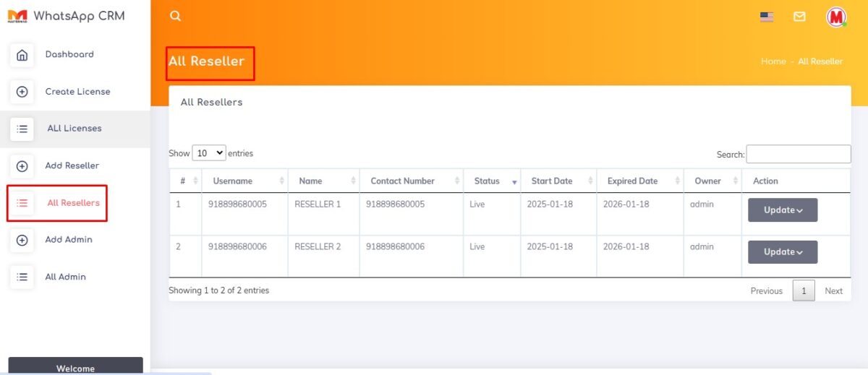This screenshot has width=868, height=375.
Task: Click the user profile avatar
Action: (836, 17)
